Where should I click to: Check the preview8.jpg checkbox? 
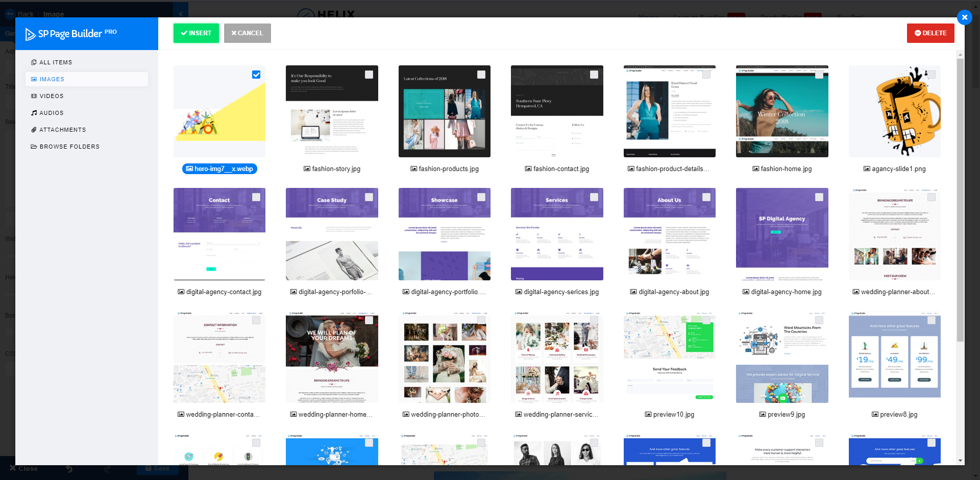coord(932,320)
